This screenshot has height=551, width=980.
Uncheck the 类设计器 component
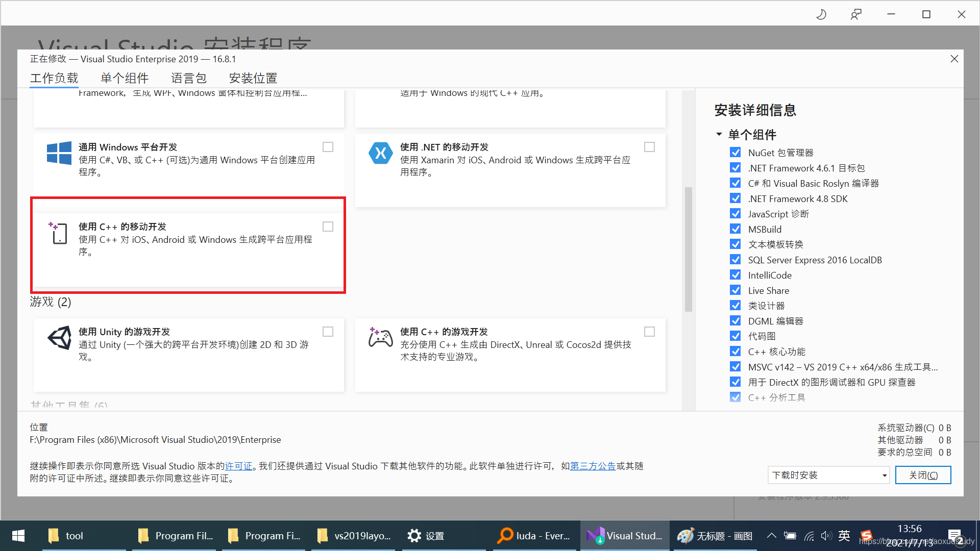click(x=735, y=306)
